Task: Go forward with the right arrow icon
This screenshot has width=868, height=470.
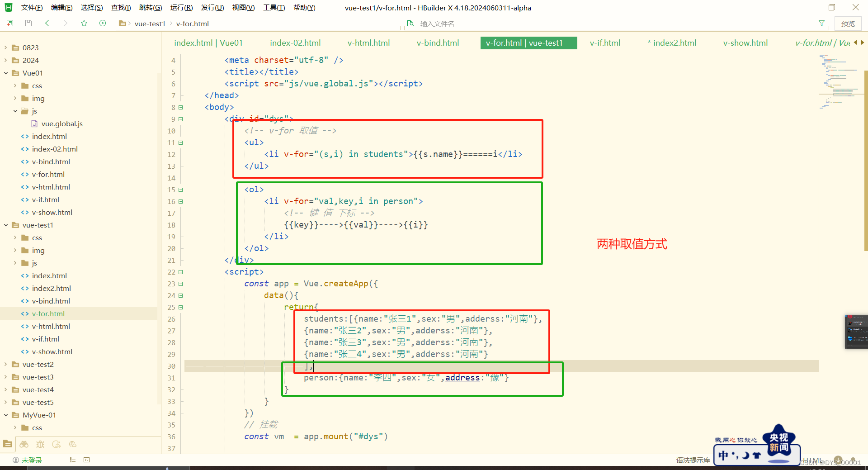Action: click(66, 23)
